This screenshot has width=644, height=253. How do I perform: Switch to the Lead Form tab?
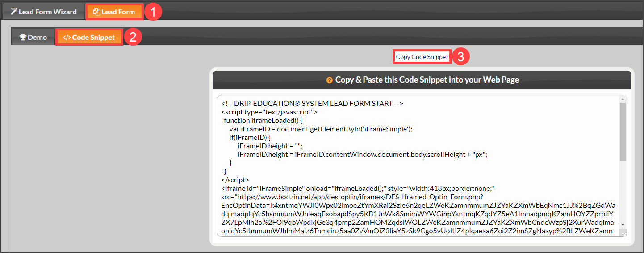(114, 12)
